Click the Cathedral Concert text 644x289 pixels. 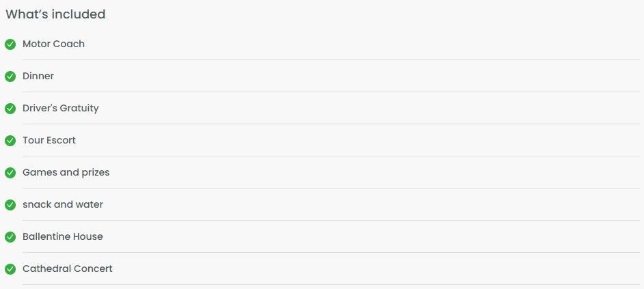[68, 269]
